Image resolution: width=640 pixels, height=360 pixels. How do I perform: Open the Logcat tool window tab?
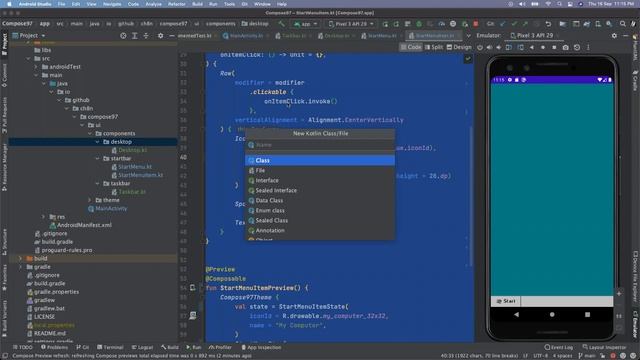[142, 347]
